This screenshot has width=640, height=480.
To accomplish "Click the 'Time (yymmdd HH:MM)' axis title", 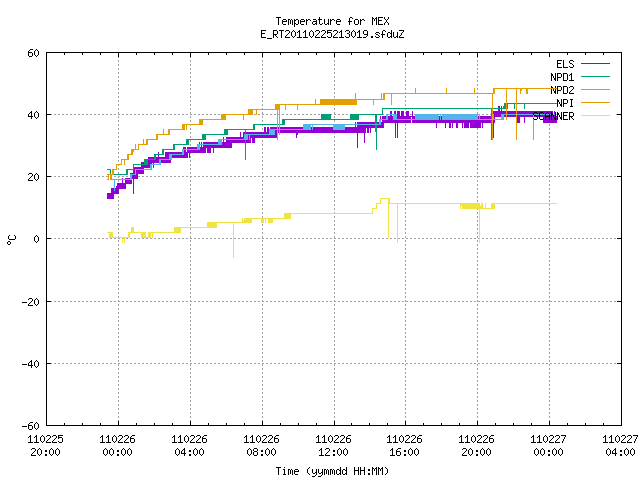I will pyautogui.click(x=332, y=471).
